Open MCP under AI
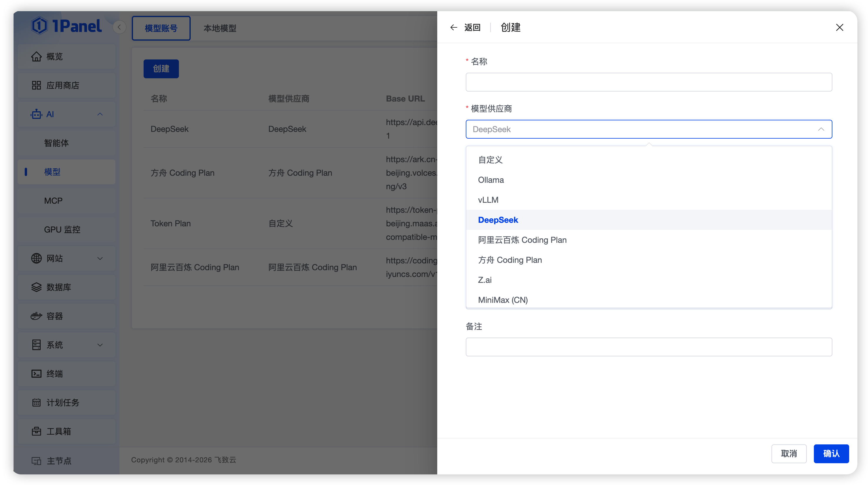Image resolution: width=868 pixels, height=485 pixels. [x=66, y=200]
